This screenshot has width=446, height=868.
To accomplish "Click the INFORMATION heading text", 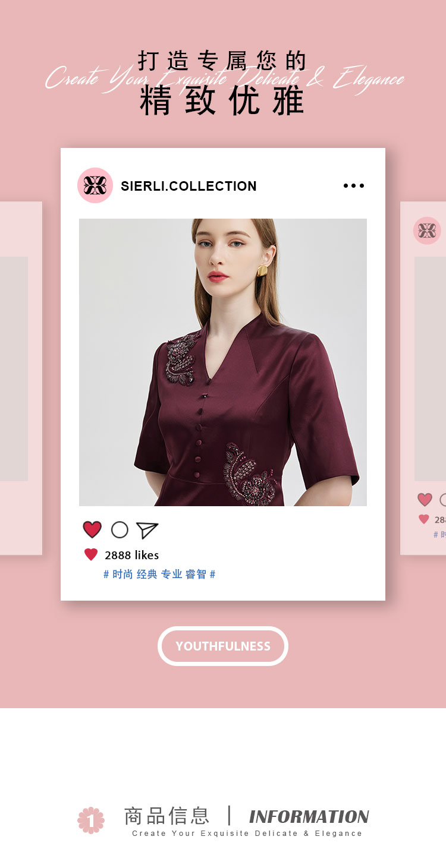I will click(309, 817).
